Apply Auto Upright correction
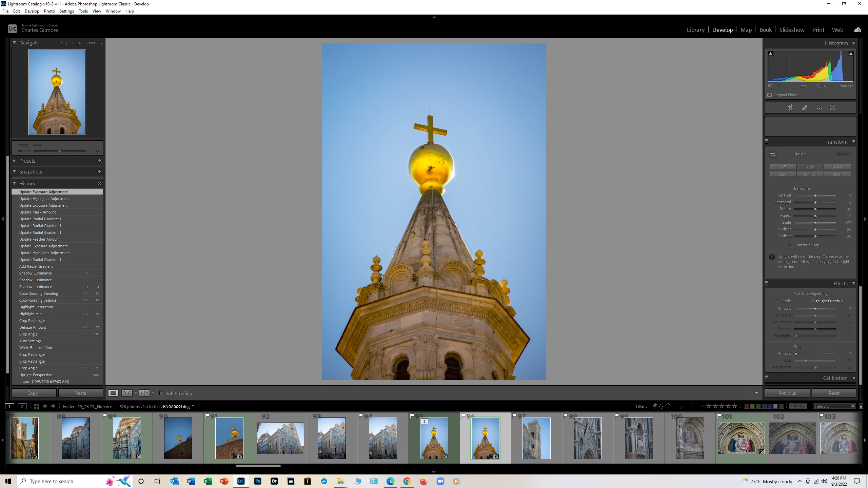This screenshot has height=488, width=868. [810, 167]
